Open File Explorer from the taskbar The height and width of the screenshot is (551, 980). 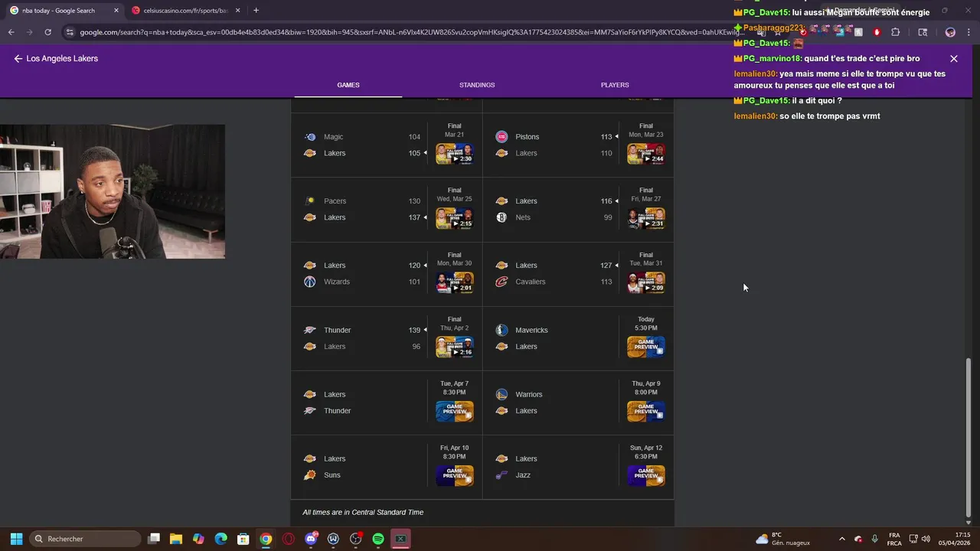pyautogui.click(x=176, y=539)
